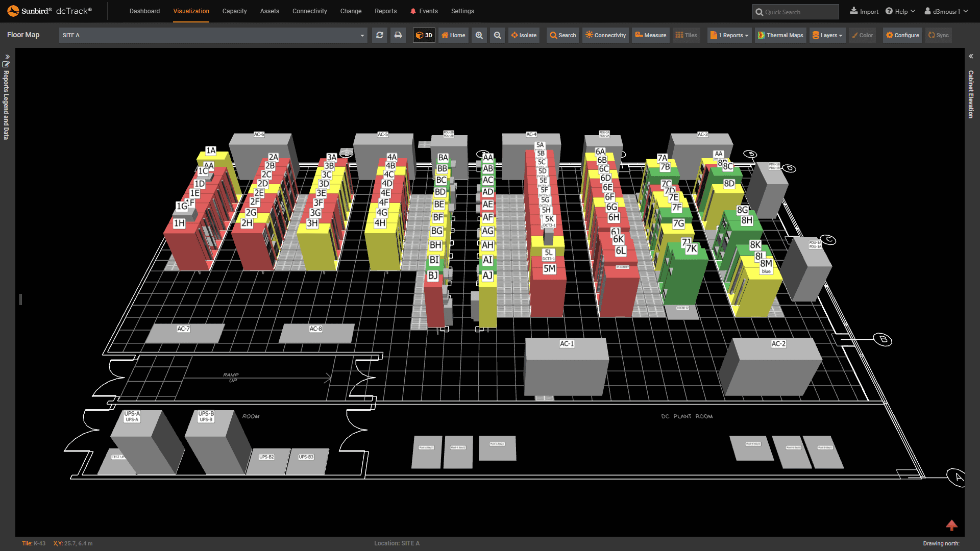This screenshot has width=980, height=551.
Task: Click inside the Quick Search field
Action: tap(795, 11)
